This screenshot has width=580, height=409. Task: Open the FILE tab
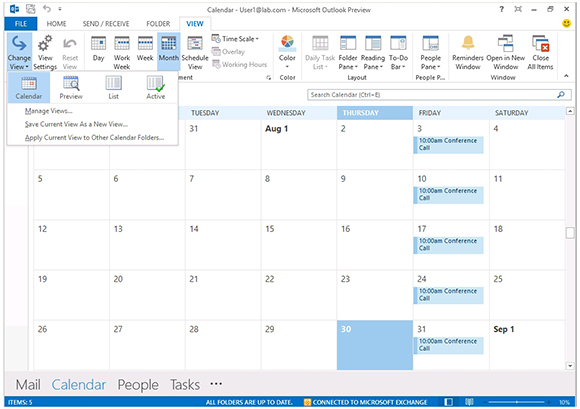pos(21,24)
